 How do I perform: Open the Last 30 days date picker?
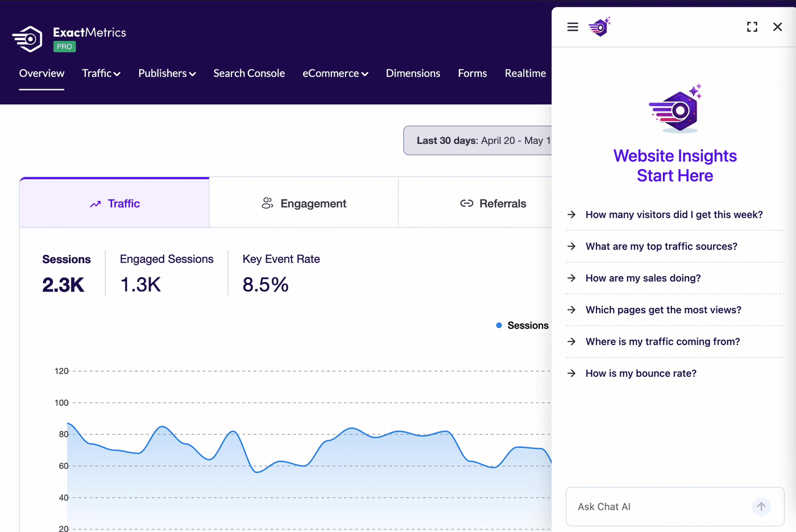[x=478, y=140]
